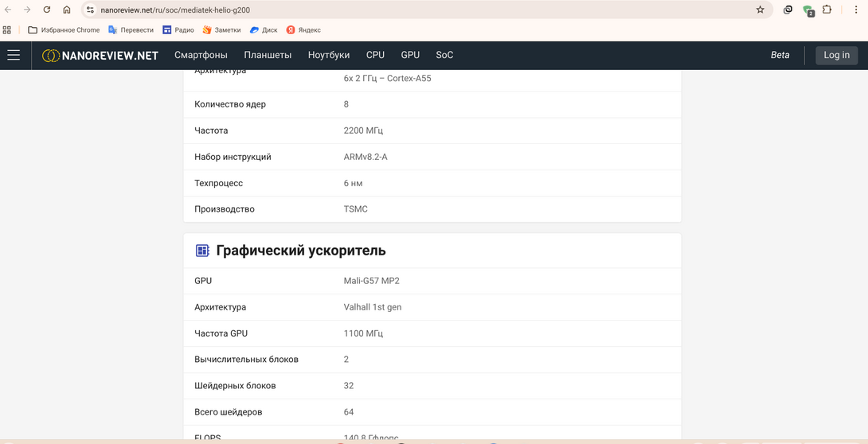Open the hamburger site menu
This screenshot has height=444, width=868.
click(14, 55)
